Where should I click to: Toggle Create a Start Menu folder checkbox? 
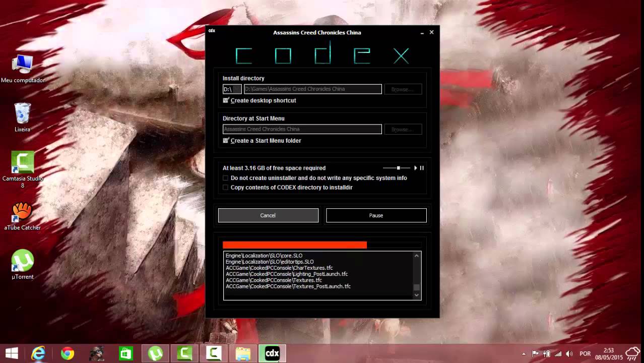[226, 141]
